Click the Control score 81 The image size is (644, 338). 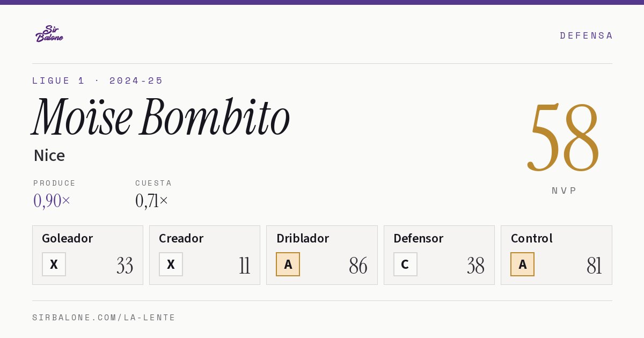(x=594, y=266)
